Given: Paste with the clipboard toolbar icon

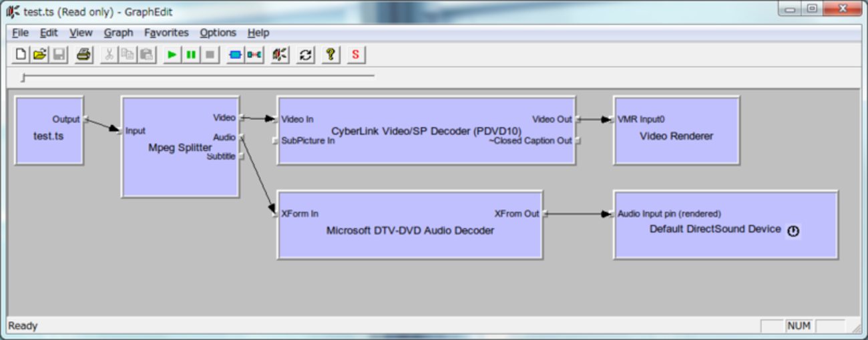Looking at the screenshot, I should click(146, 55).
